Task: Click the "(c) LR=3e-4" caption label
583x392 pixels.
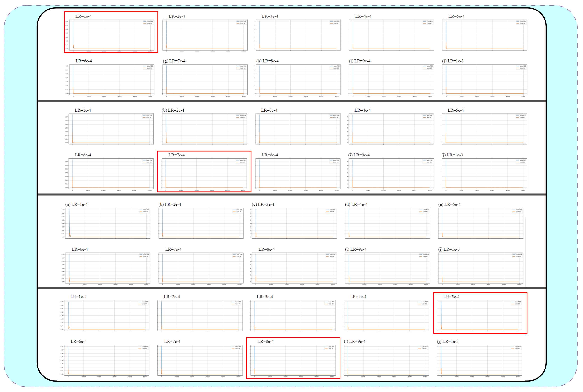Action: tap(263, 204)
